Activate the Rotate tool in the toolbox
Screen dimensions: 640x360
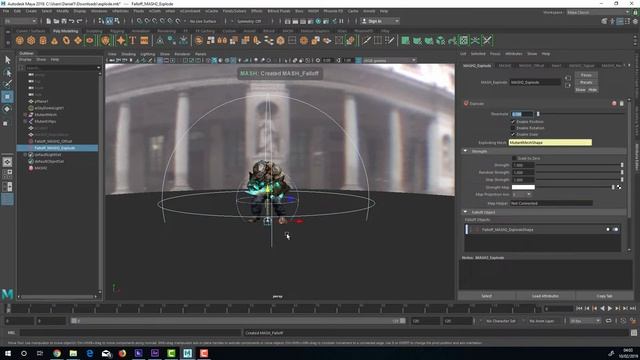(x=7, y=109)
